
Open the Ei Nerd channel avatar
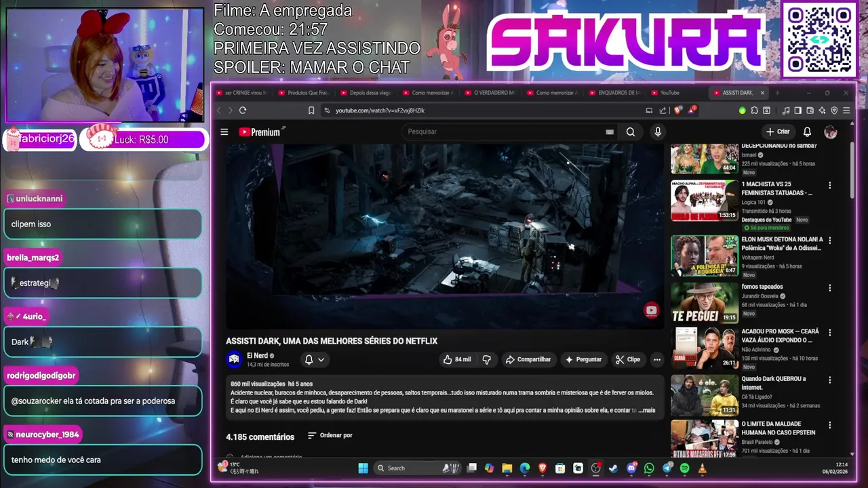click(234, 359)
